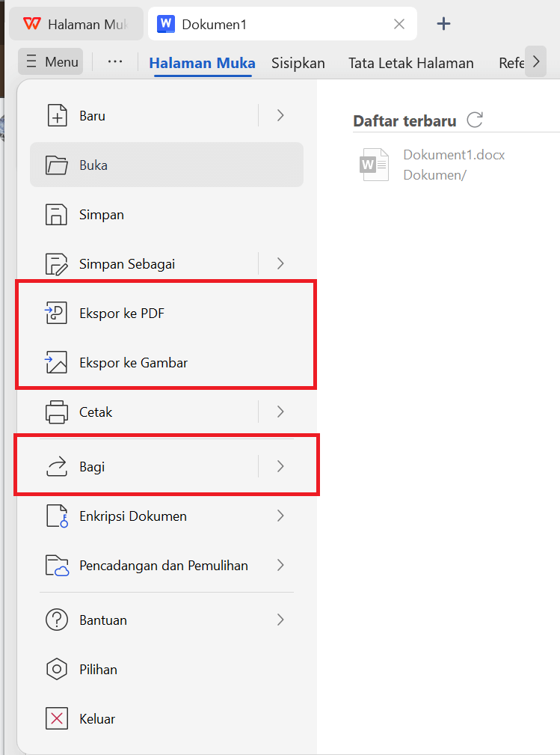560x755 pixels.
Task: Switch to Halaman Muka ribbon tab
Action: (x=202, y=63)
